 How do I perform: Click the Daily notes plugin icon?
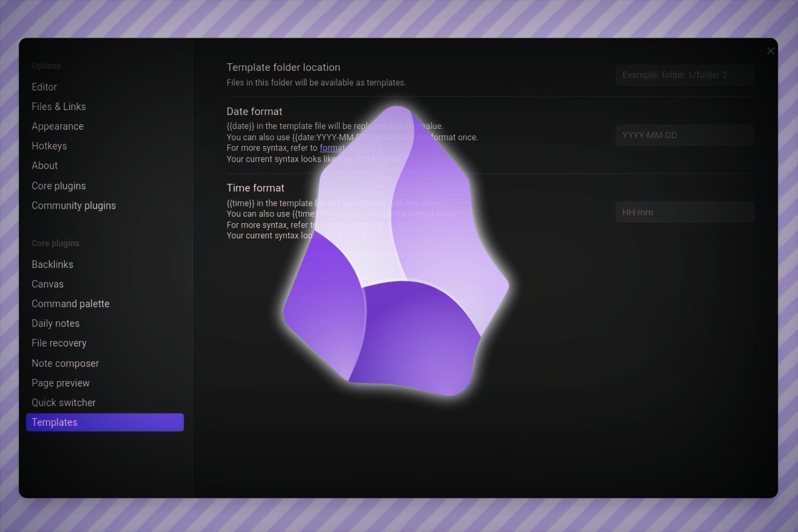[55, 323]
